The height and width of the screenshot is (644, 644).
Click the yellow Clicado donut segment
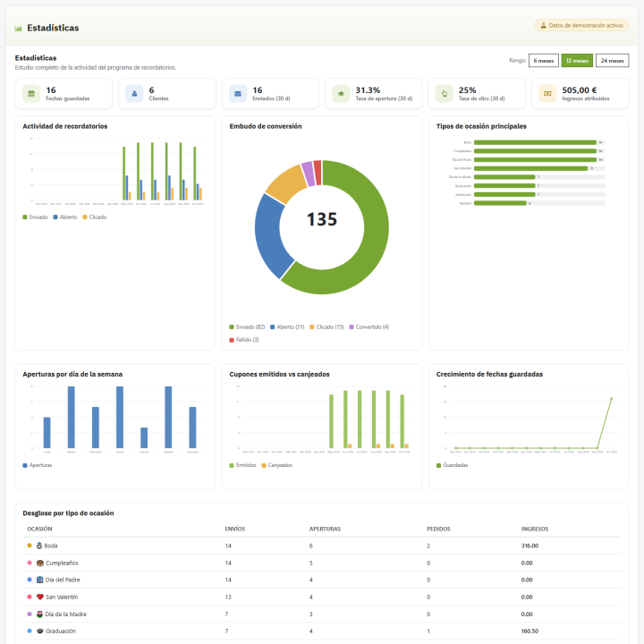(287, 182)
